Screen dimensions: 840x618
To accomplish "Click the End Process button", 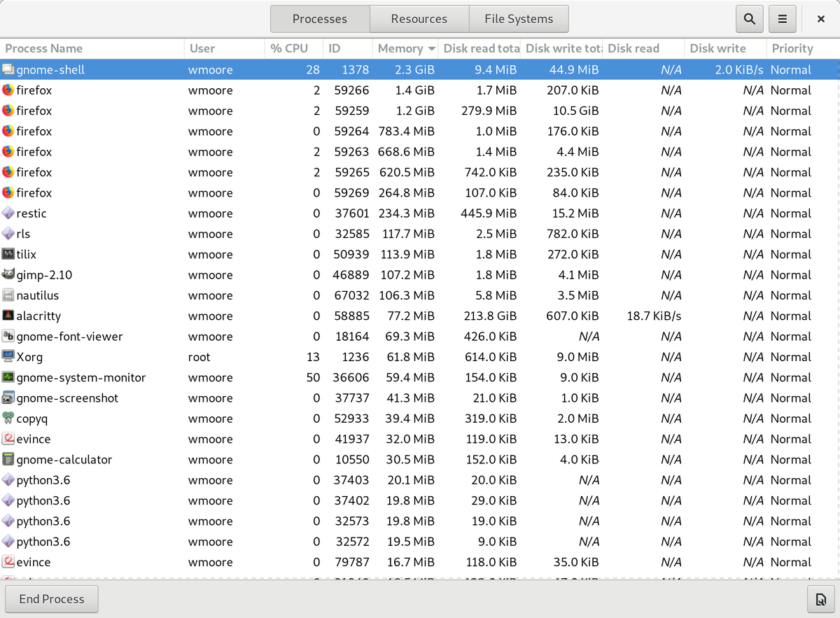I will (51, 599).
